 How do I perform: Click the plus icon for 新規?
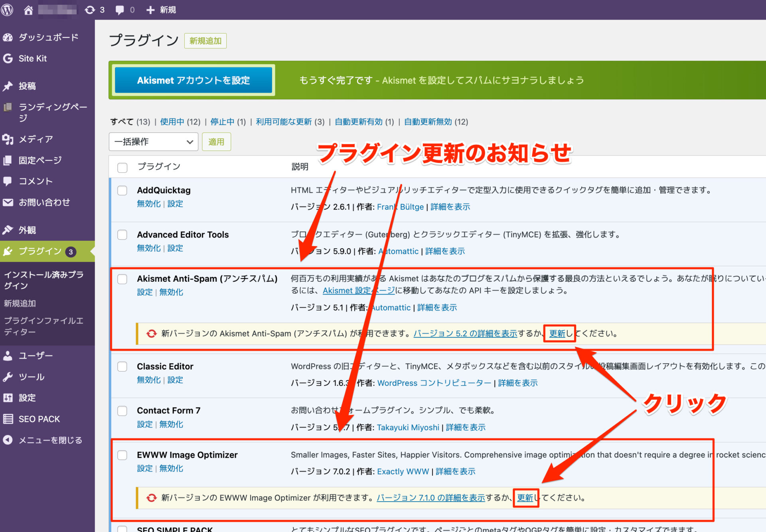coord(150,10)
